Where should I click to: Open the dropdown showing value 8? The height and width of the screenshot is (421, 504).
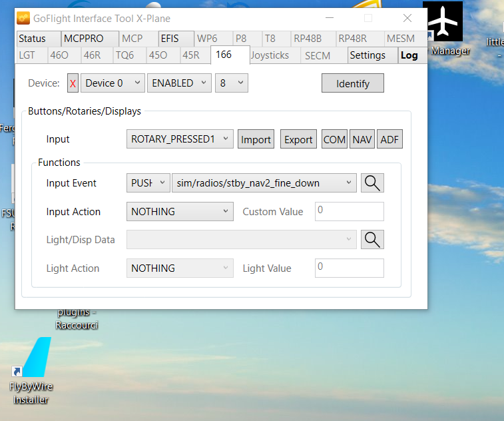coord(232,83)
